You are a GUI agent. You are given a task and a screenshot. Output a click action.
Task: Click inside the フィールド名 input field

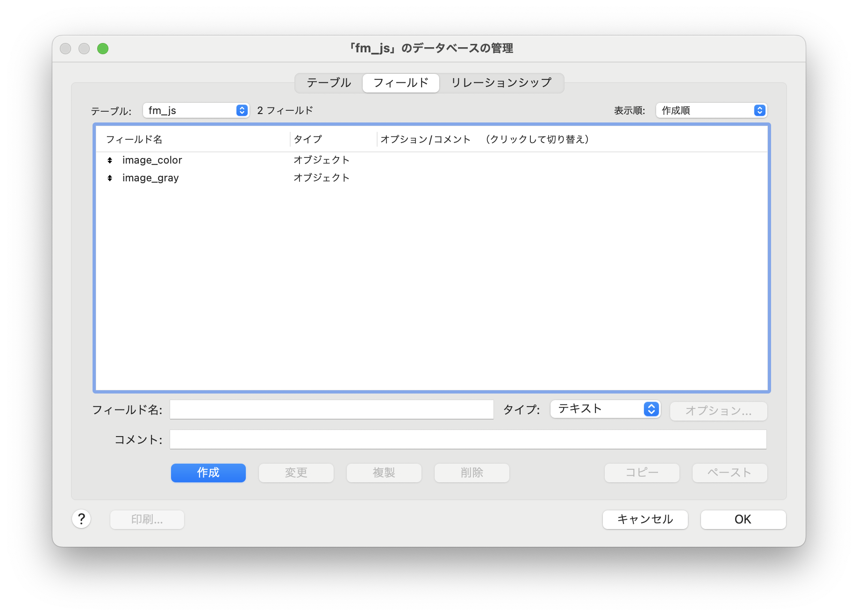[331, 409]
